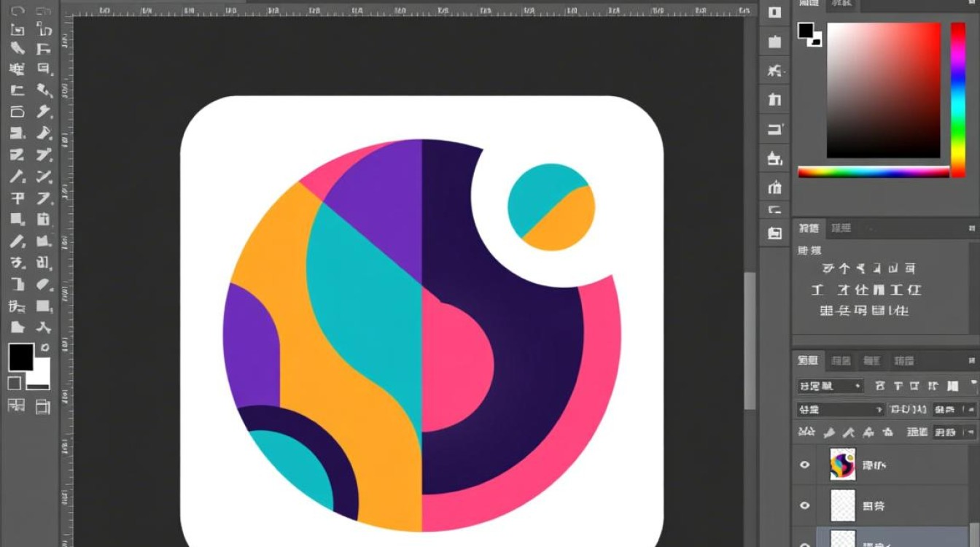Click the topmost icon in the collapsed panel dock strip
The image size is (980, 547).
774,12
